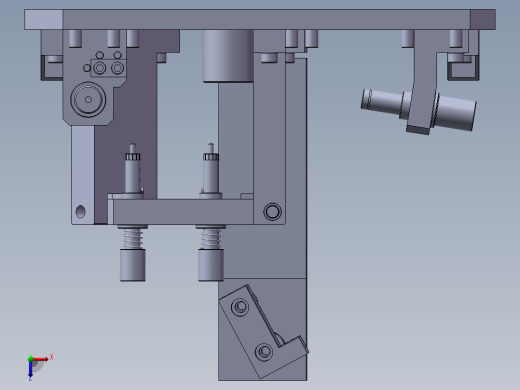The width and height of the screenshot is (520, 390).
Task: Select the left guide pin above the crossbar
Action: tap(133, 169)
